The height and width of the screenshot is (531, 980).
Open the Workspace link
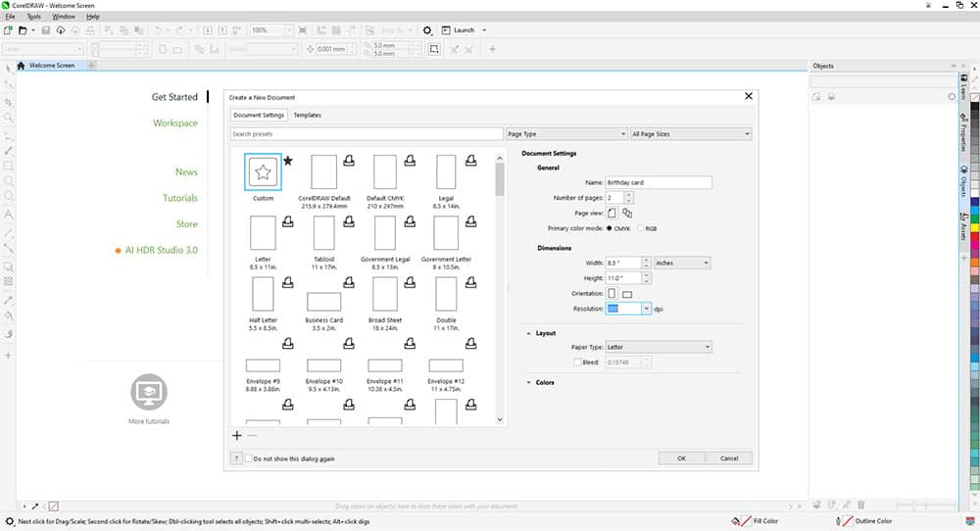[x=175, y=123]
